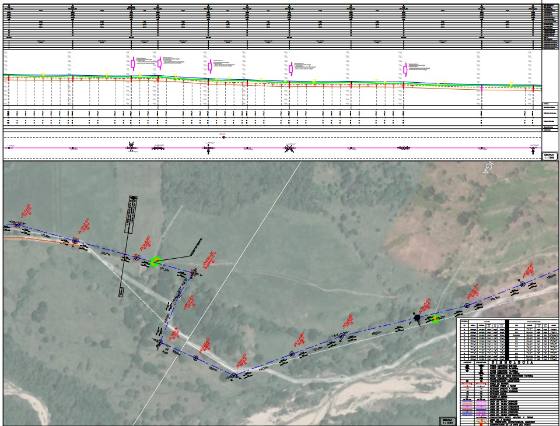The width and height of the screenshot is (560, 426).
Task: Click the black dot marker on the right route
Action: click(417, 317)
